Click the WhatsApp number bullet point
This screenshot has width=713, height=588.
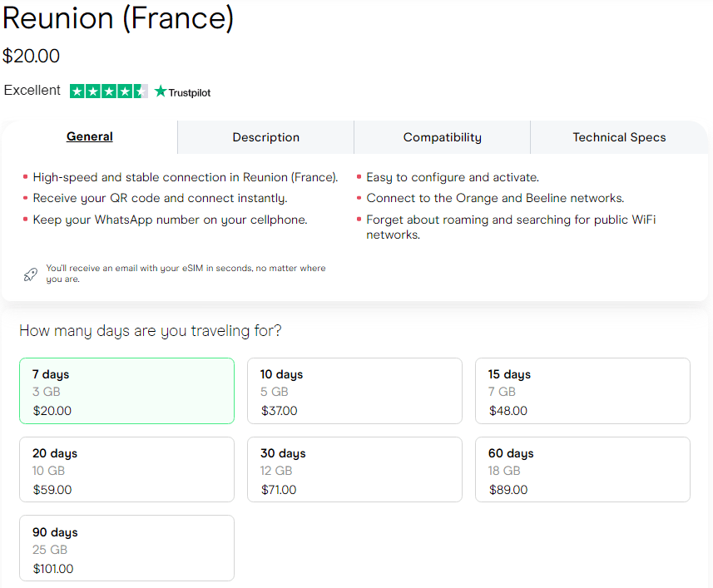click(x=170, y=220)
